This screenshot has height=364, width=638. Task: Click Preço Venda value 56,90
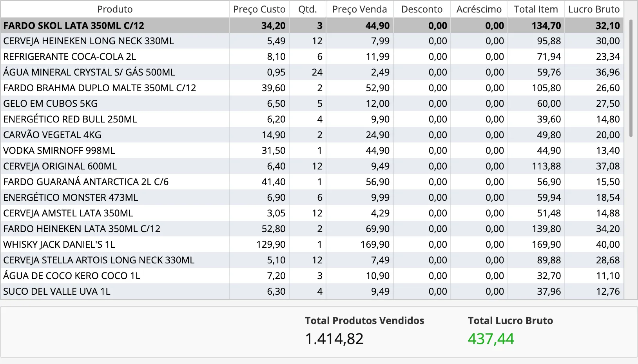[x=377, y=182]
